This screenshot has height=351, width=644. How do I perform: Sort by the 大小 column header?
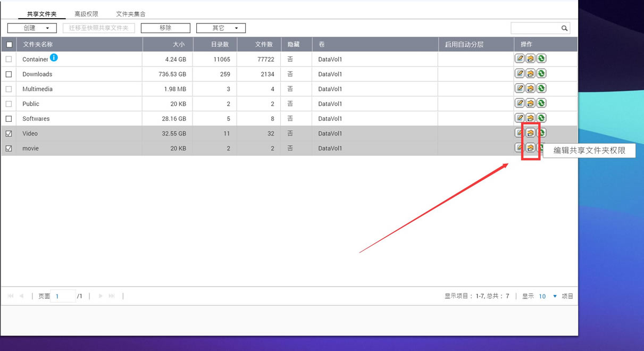click(x=168, y=44)
